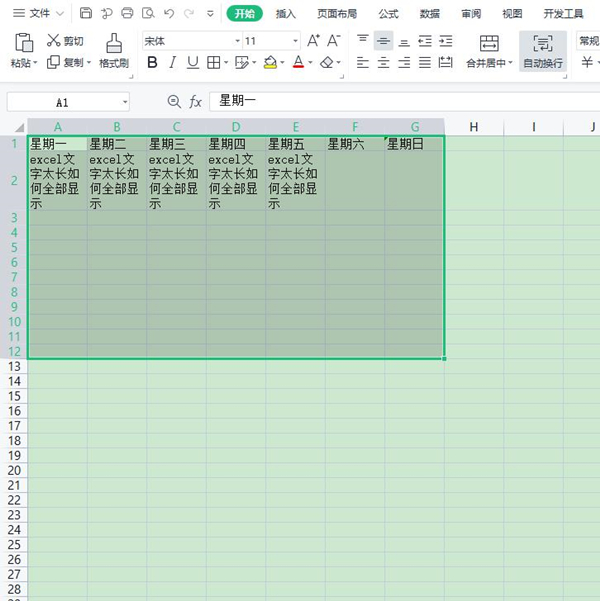Screen dimensions: 600x601
Task: Click the Merge and Center button
Action: pyautogui.click(x=489, y=49)
